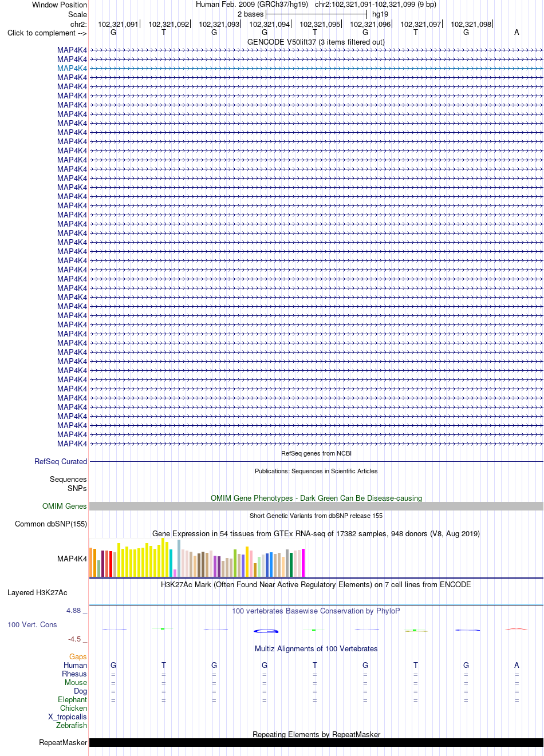Screen dimensions: 544x756
Task: Click the Gaps row label
Action: (78, 656)
